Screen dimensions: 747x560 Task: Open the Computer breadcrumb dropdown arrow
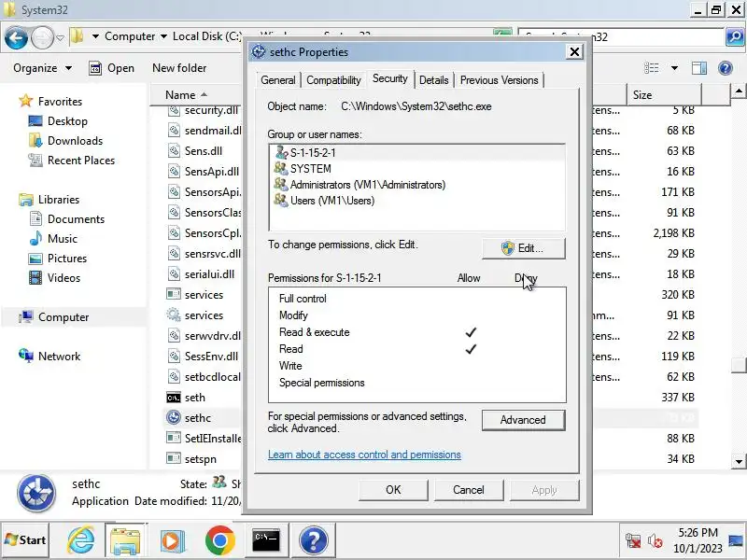click(163, 36)
